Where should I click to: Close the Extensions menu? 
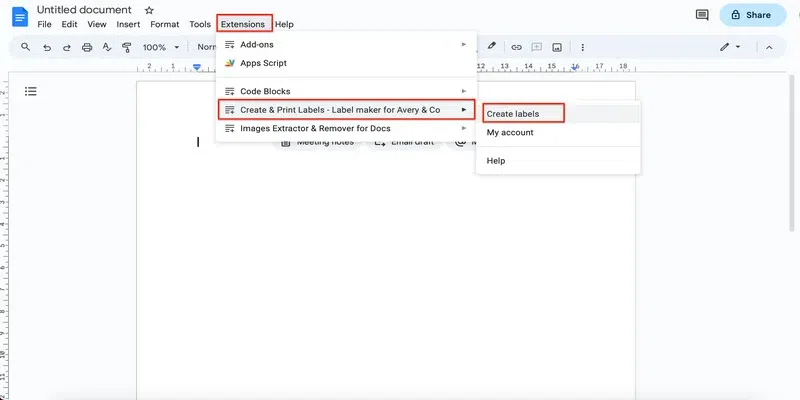click(x=243, y=24)
